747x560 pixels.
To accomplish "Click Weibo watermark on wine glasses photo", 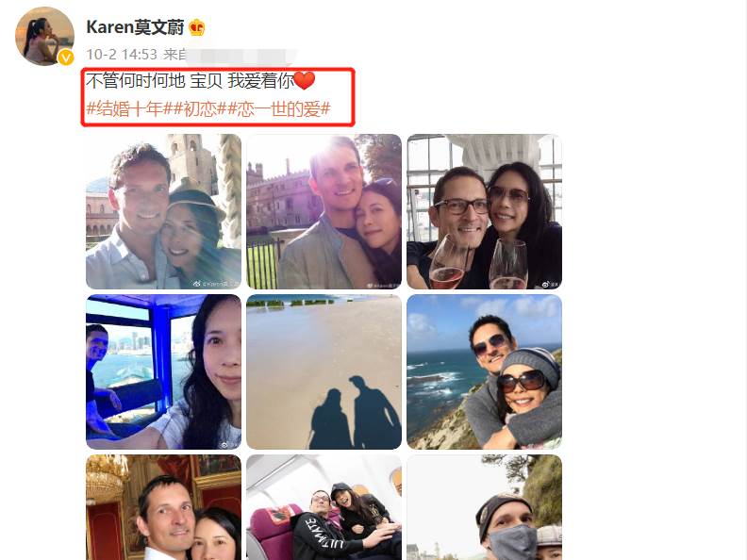I will (550, 285).
